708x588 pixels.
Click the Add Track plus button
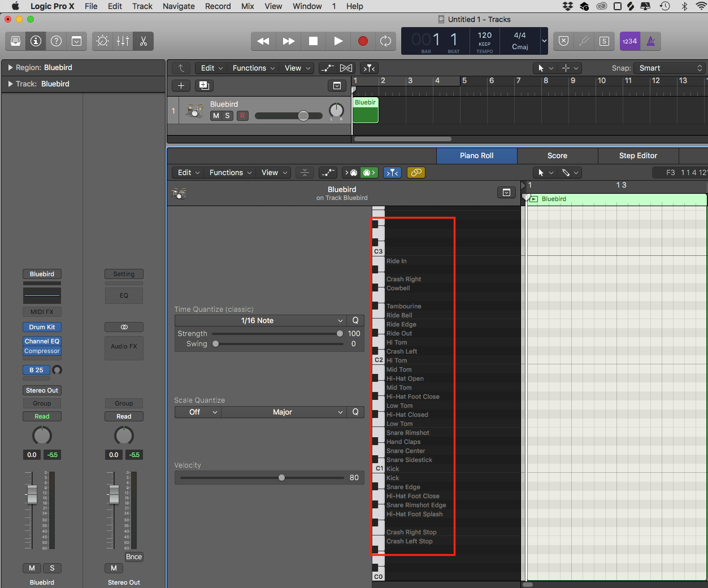[181, 85]
